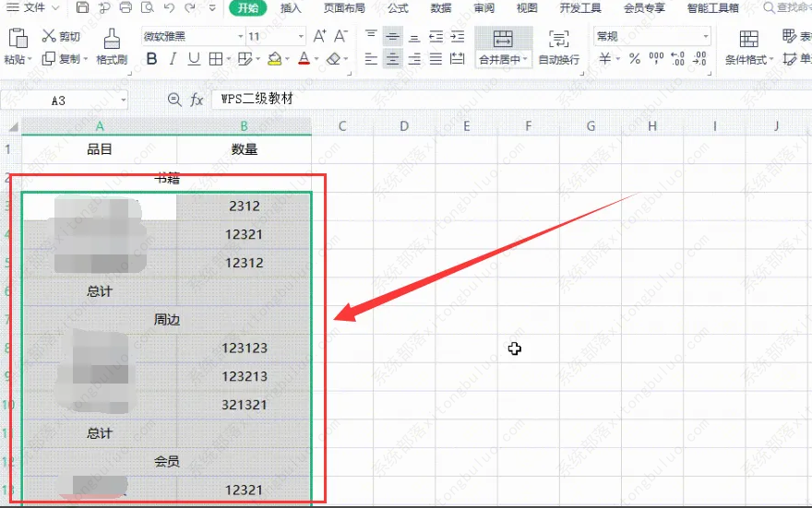Align text to top of cell
Screen dimensions: 812x508
click(371, 36)
